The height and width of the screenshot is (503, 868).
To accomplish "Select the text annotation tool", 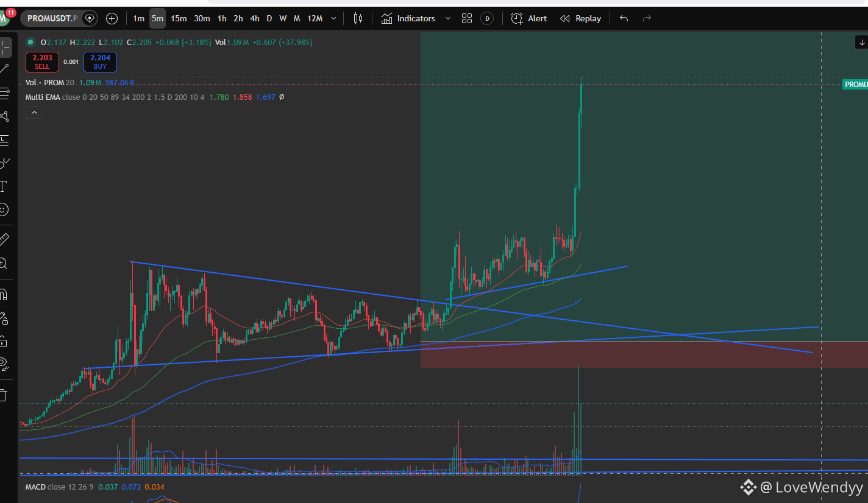I will pos(4,186).
